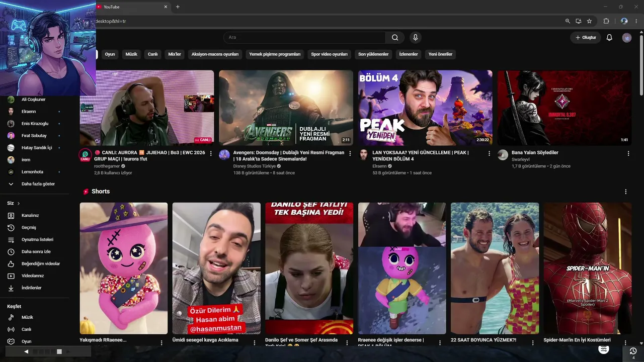
Task: Select the Yeni öneriler filter chip
Action: point(440,54)
